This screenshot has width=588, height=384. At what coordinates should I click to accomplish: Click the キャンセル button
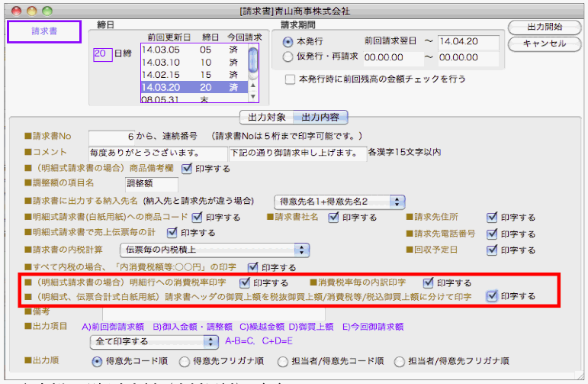[x=545, y=44]
